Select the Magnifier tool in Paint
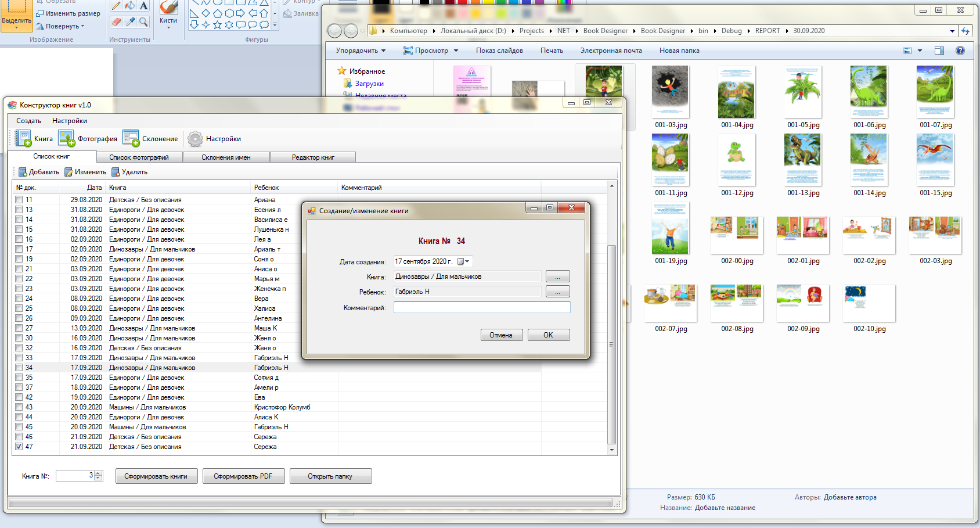 [143, 21]
